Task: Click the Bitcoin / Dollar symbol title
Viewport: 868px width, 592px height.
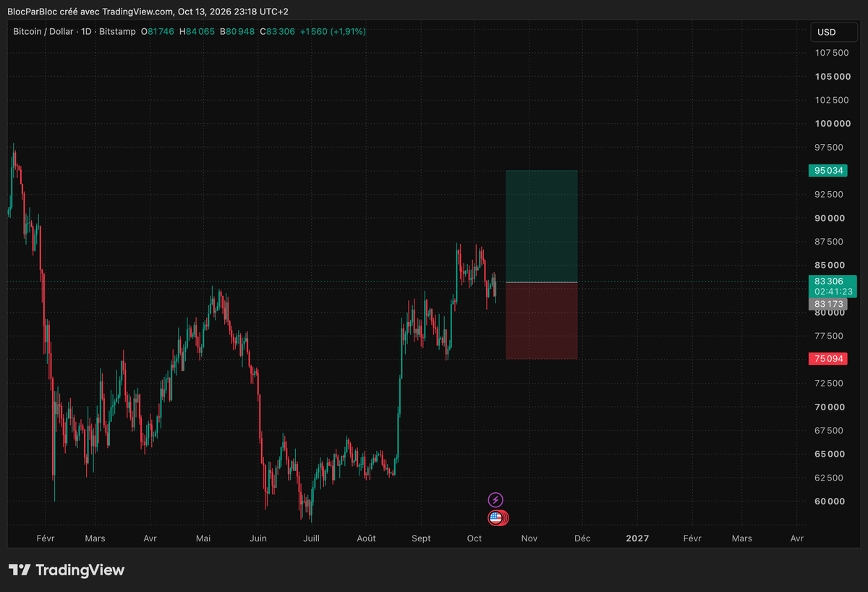Action: click(x=45, y=32)
